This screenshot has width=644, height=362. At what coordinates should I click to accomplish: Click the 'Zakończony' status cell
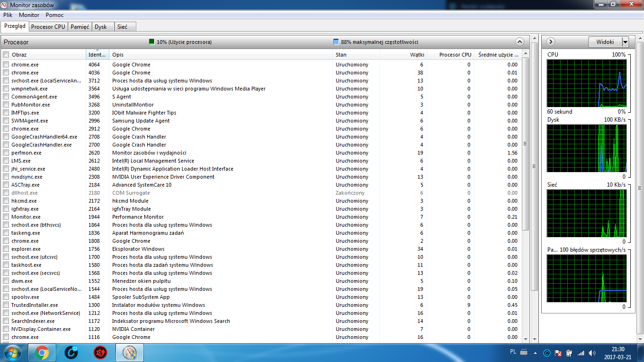click(x=350, y=193)
